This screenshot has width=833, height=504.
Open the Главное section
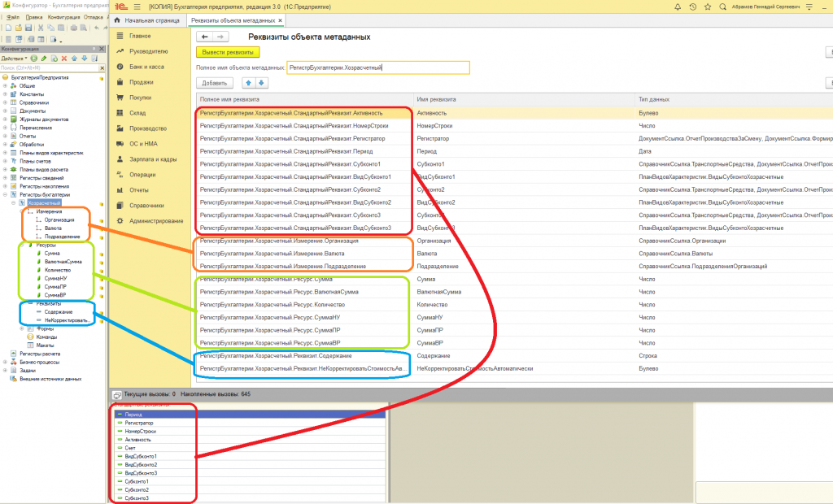140,36
